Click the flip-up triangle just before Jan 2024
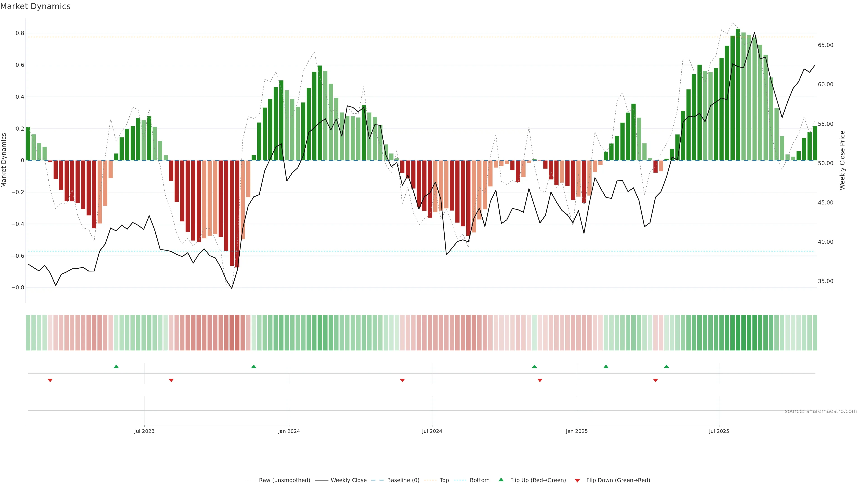868x488 pixels. [254, 366]
